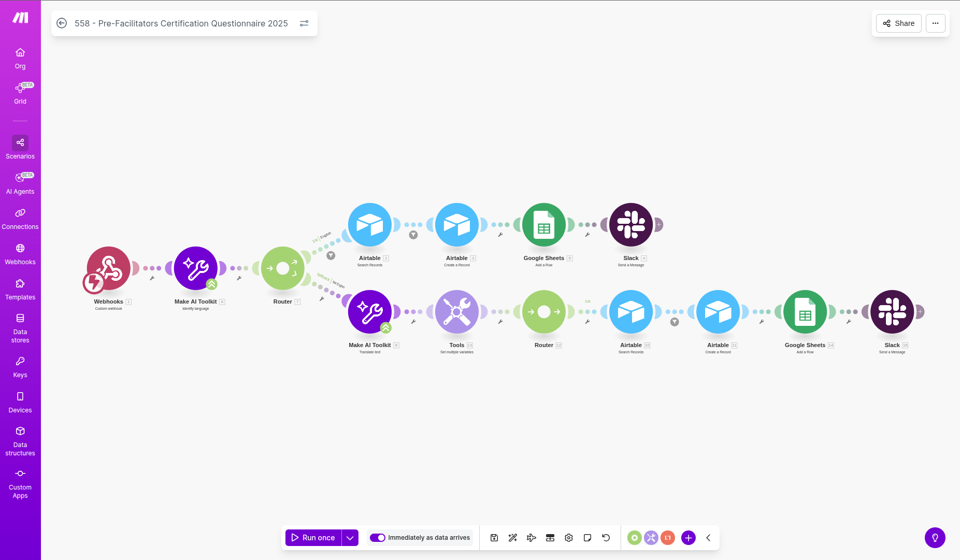Open scenario settings gear in the bottom toolbar
Screen dimensions: 960x560
pos(569,538)
